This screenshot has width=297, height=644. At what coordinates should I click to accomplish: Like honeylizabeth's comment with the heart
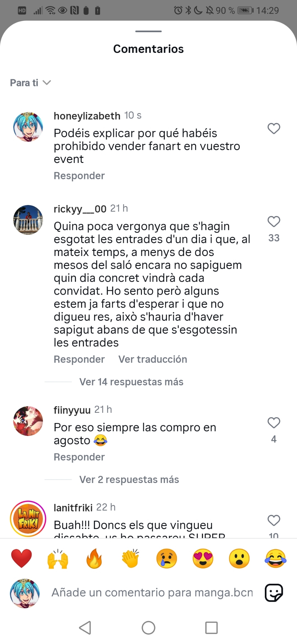coord(274,128)
